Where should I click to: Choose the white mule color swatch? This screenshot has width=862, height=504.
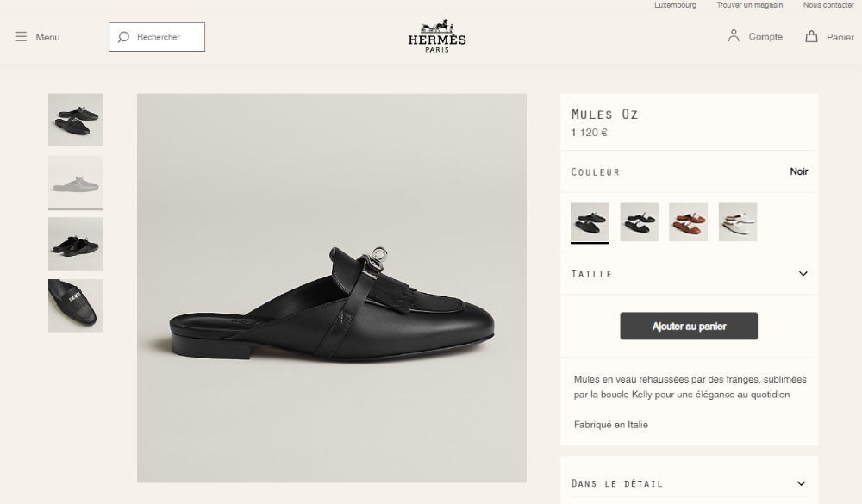[x=738, y=222]
